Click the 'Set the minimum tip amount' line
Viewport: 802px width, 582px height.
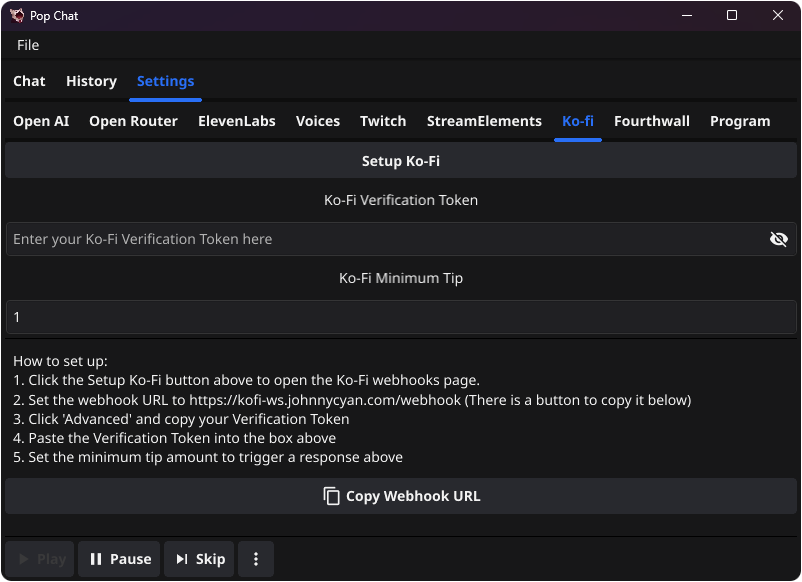(x=208, y=457)
